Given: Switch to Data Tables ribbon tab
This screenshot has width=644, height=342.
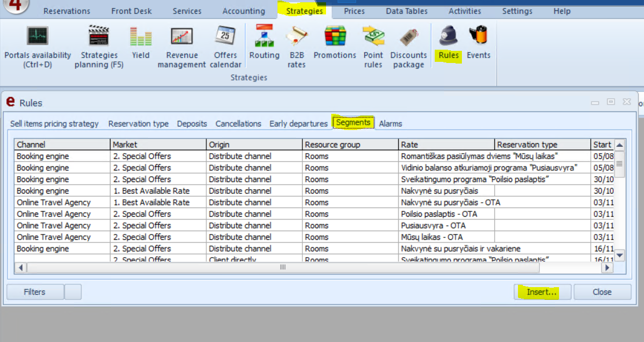Looking at the screenshot, I should (x=406, y=11).
